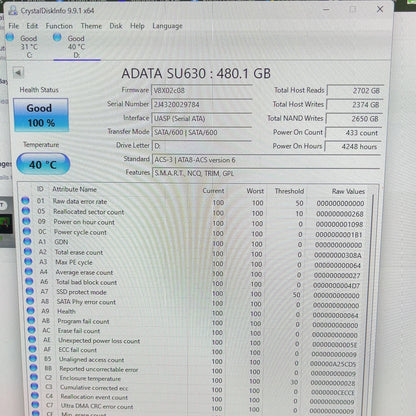The image size is (416, 416).
Task: Click the ADATA SU630 : 480.1 GB title
Action: click(196, 73)
